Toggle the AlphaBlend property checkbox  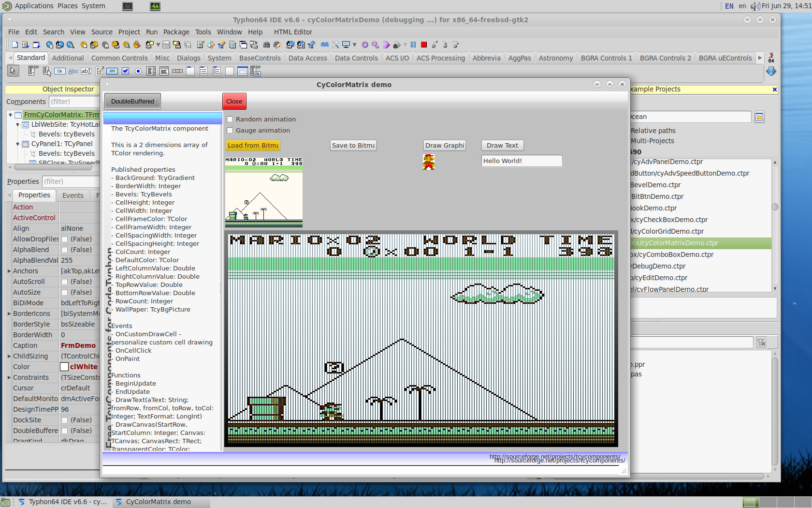[65, 250]
